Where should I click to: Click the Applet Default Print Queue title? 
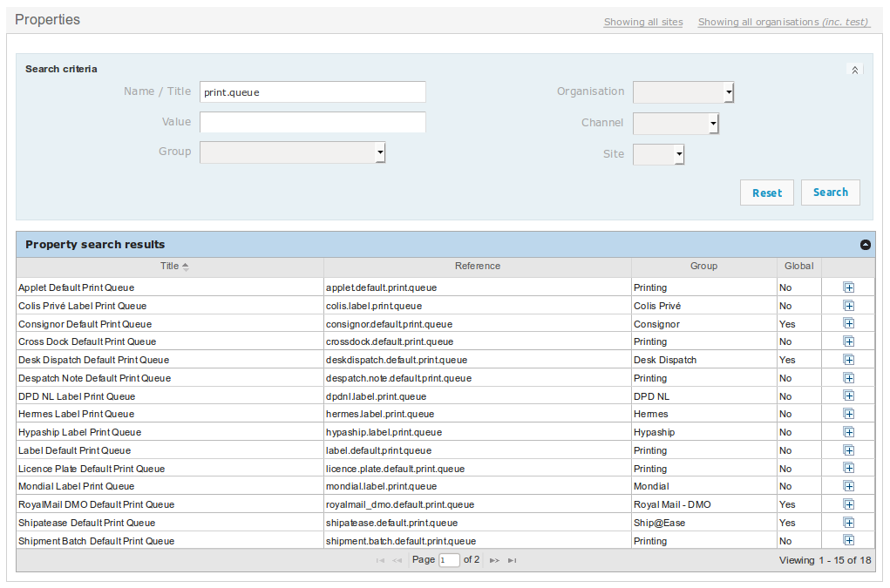[x=76, y=287]
